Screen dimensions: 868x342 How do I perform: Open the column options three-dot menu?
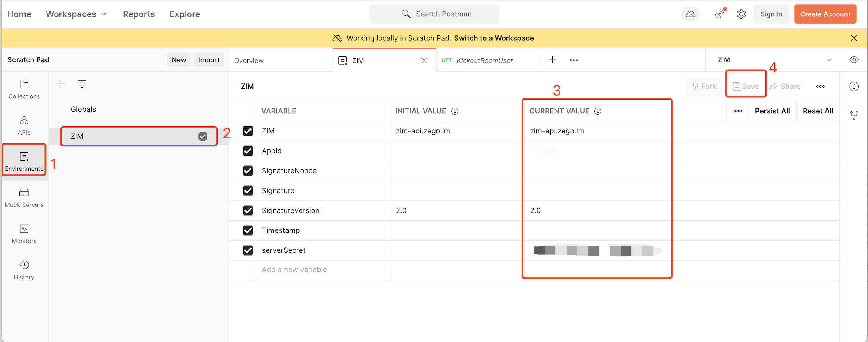738,111
